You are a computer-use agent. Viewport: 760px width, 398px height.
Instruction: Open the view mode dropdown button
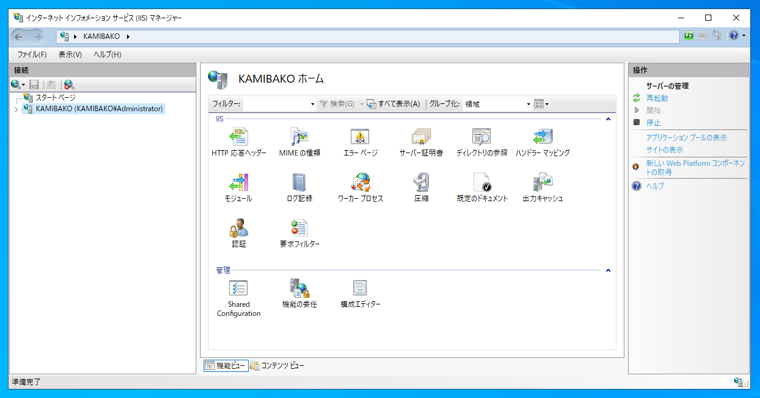(541, 104)
